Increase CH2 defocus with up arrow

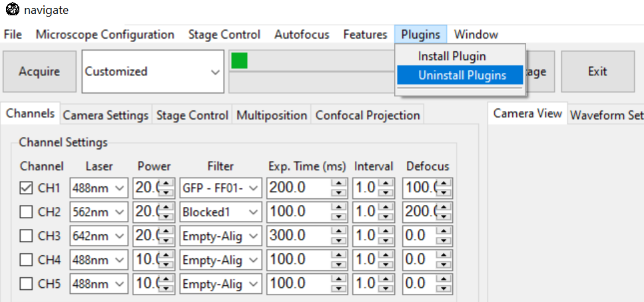pos(444,208)
